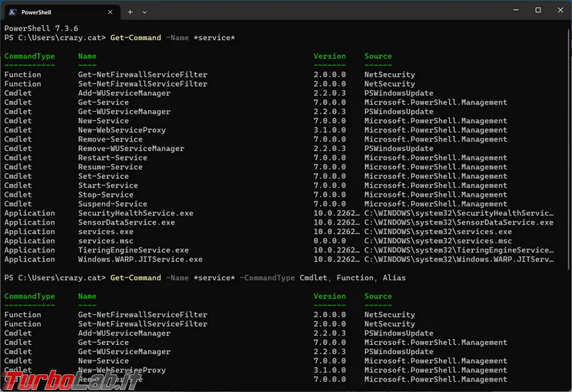Viewport: 572px width, 392px height.
Task: Click version '0.0.0.0' of services.msc
Action: [x=330, y=241]
